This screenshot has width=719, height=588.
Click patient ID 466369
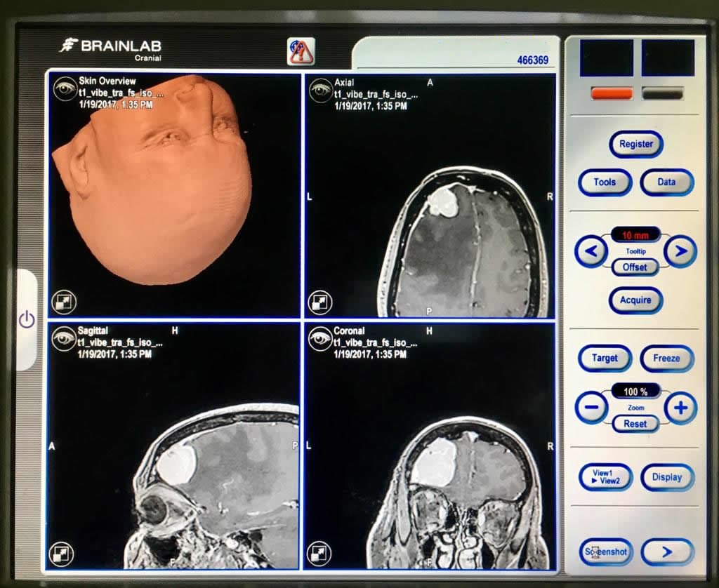coord(533,60)
